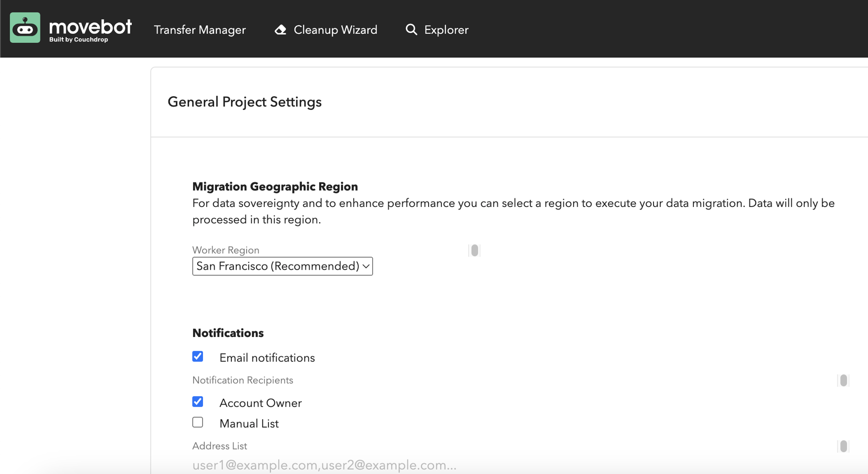Screen dimensions: 868x474
Task: Open the Explorer menu label
Action: 446,30
